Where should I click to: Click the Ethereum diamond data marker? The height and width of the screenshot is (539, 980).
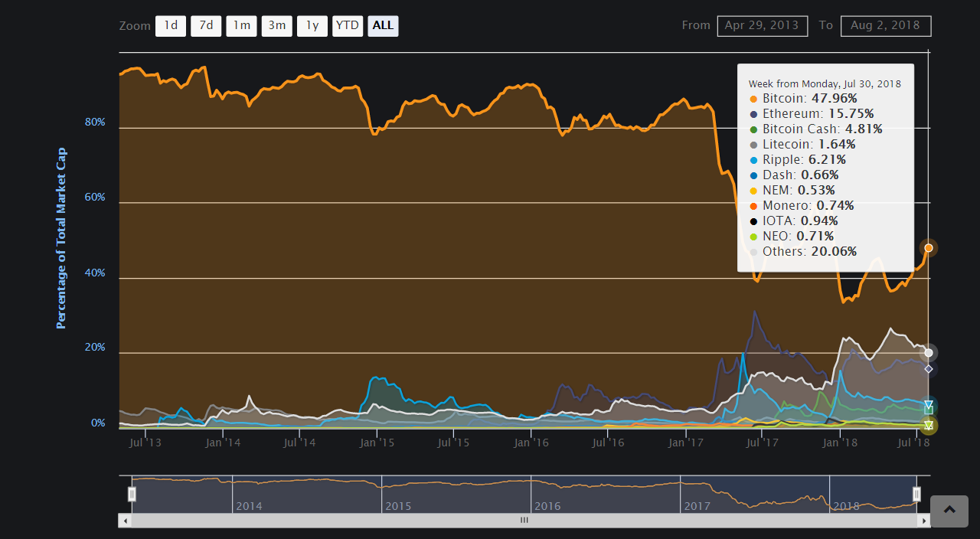pos(929,369)
